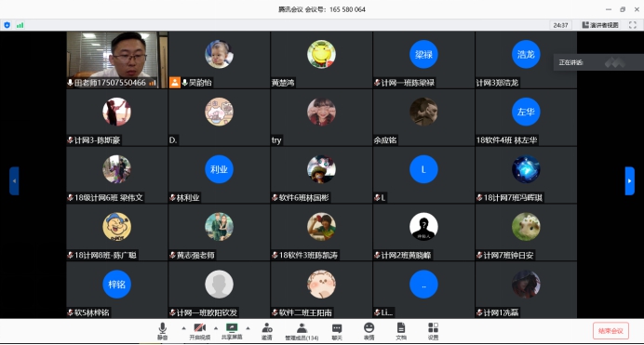Expand screen share options arrow
Screen dimensions: 644x345
pyautogui.click(x=248, y=328)
